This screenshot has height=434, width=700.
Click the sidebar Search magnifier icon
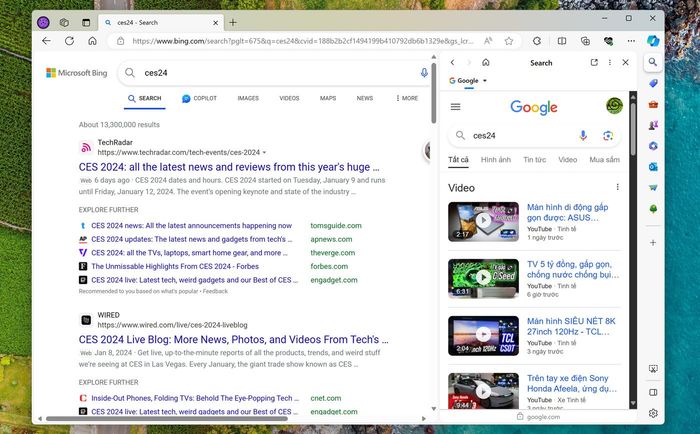click(653, 62)
